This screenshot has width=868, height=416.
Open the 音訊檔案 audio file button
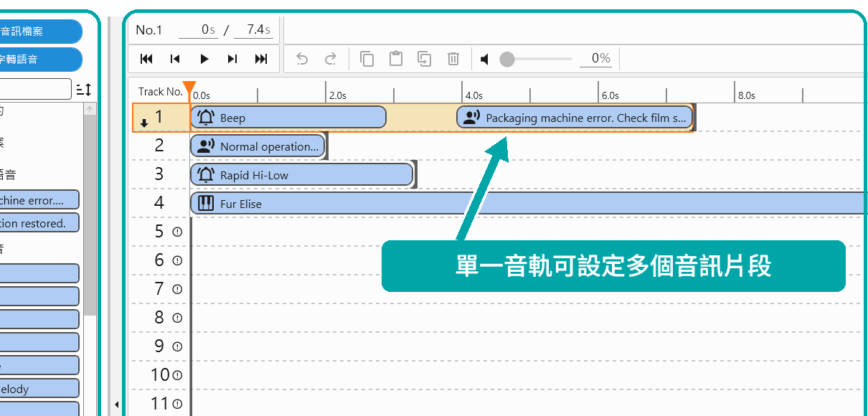[41, 32]
